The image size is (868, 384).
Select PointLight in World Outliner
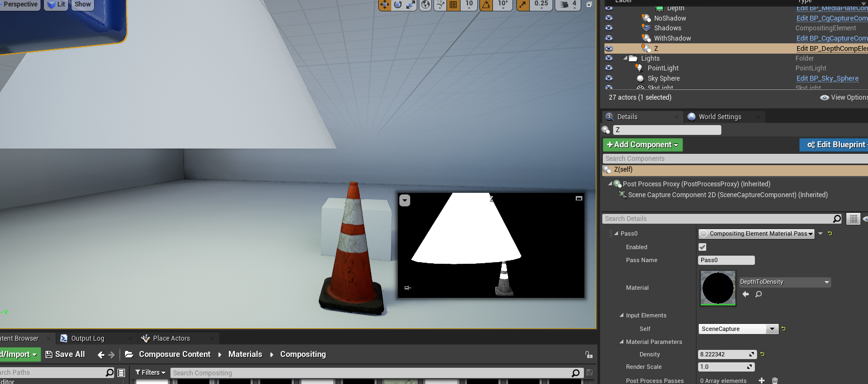click(x=663, y=68)
